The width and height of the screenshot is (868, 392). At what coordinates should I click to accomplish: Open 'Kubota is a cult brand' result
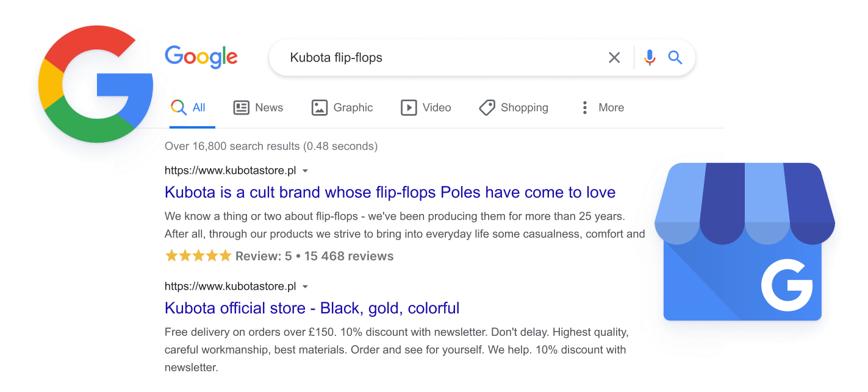[x=390, y=193]
